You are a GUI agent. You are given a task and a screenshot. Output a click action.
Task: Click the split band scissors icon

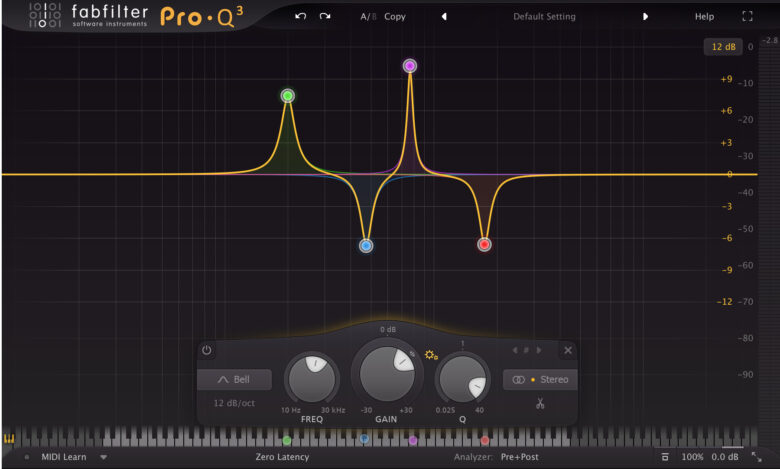tap(540, 403)
